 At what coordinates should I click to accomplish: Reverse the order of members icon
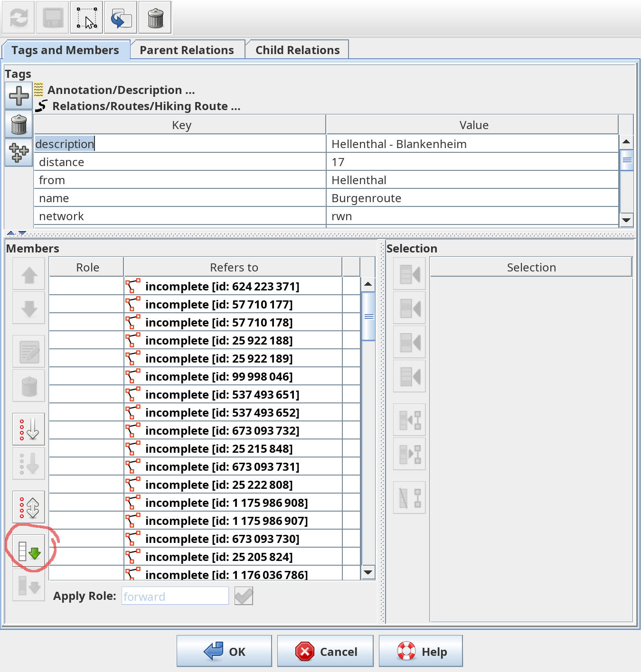click(29, 507)
